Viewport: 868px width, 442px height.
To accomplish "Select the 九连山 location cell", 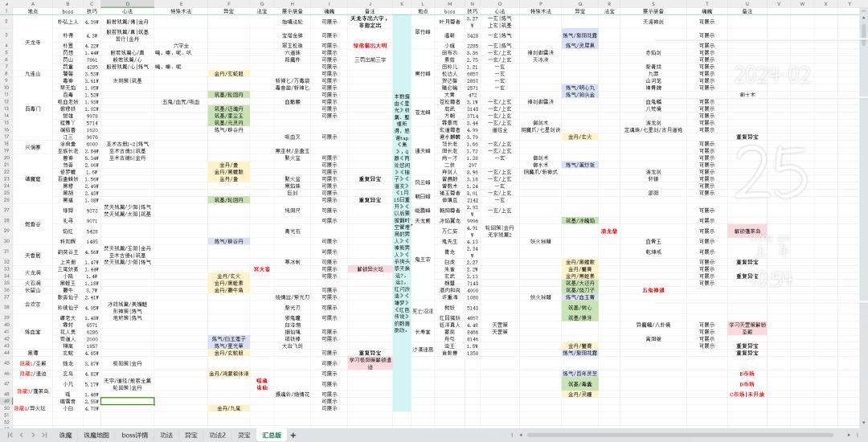I will click(x=33, y=74).
